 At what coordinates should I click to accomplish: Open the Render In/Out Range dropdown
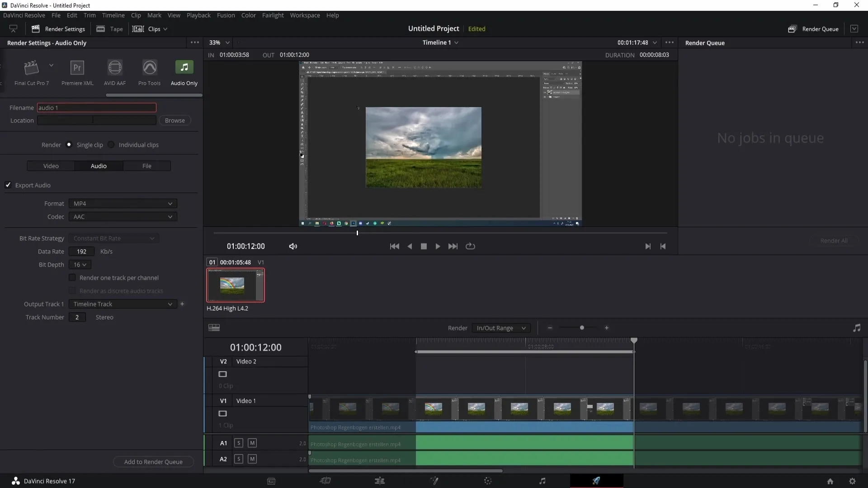501,328
